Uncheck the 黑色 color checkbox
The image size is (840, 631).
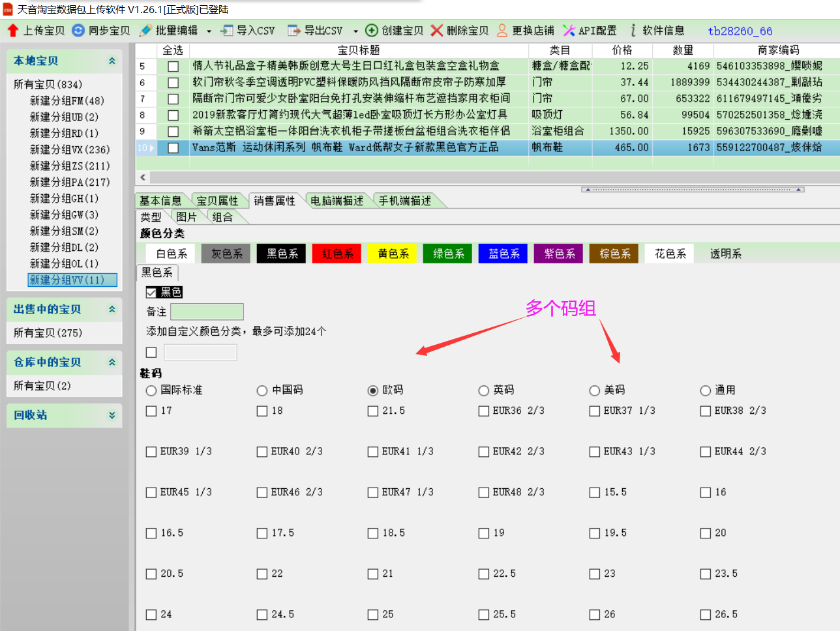coord(151,292)
